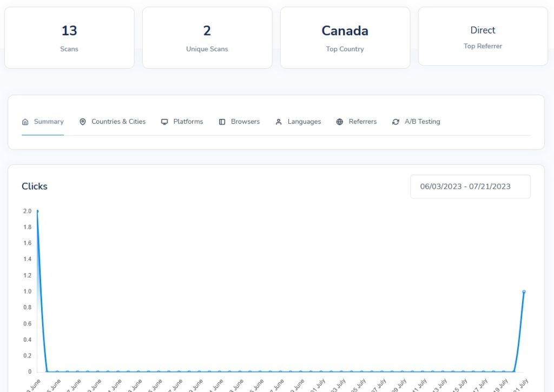Click the monitor icon for Platforms
554x392 pixels.
point(164,122)
